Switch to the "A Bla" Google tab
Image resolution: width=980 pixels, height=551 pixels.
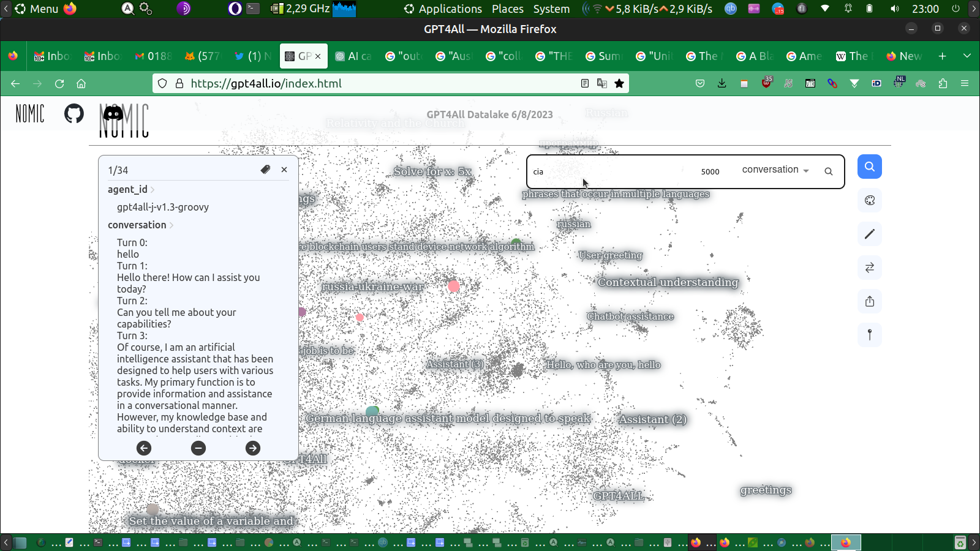click(x=754, y=56)
